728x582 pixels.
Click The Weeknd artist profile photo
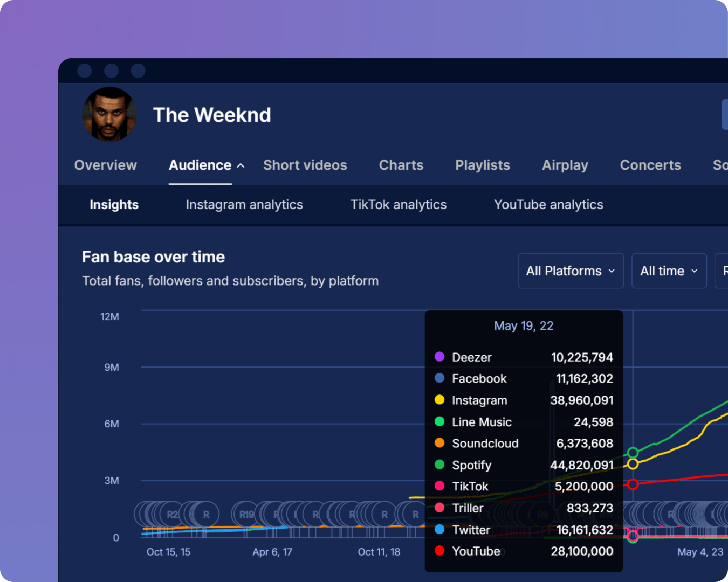[x=109, y=115]
